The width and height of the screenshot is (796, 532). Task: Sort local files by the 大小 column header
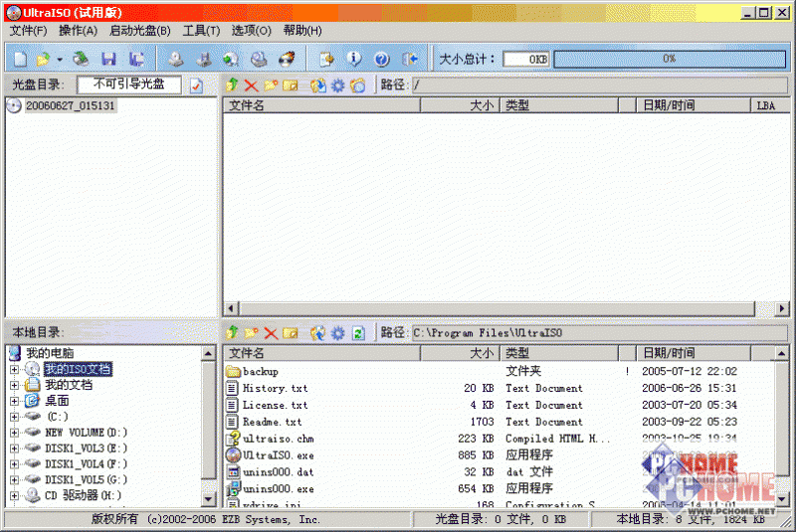pyautogui.click(x=461, y=353)
